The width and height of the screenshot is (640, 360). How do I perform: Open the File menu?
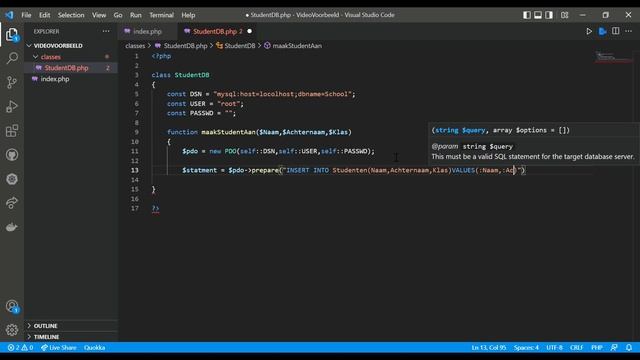point(27,15)
